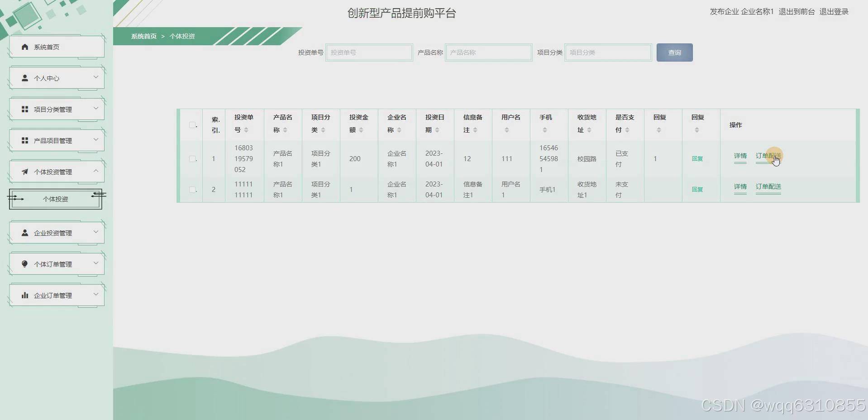Expand 个人中心 menu chevron
Screen dimensions: 868x420
point(96,77)
